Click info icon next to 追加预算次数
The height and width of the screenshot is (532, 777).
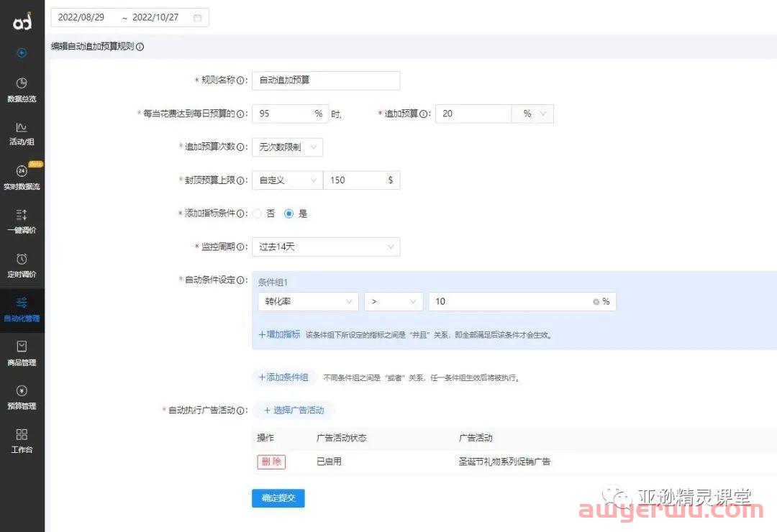click(240, 147)
